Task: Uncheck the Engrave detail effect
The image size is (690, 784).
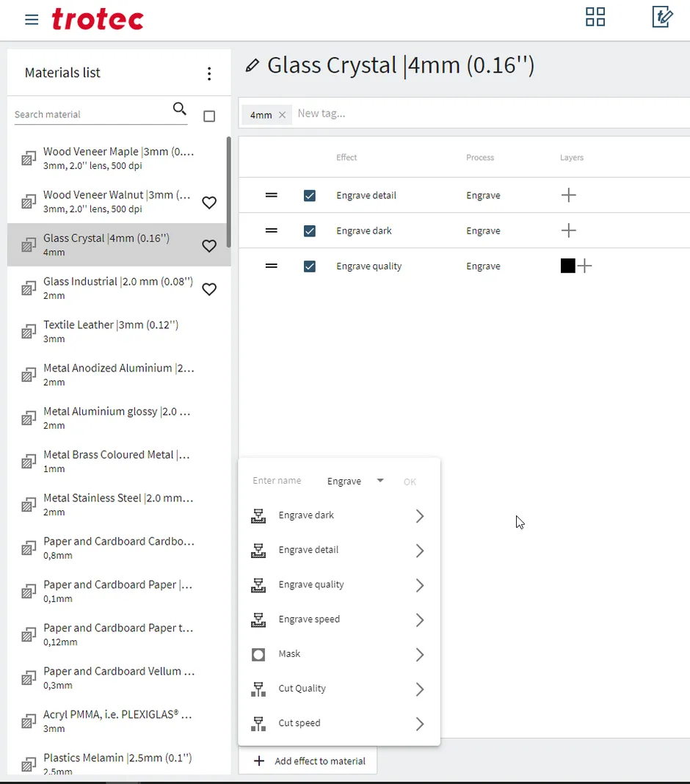Action: (309, 195)
